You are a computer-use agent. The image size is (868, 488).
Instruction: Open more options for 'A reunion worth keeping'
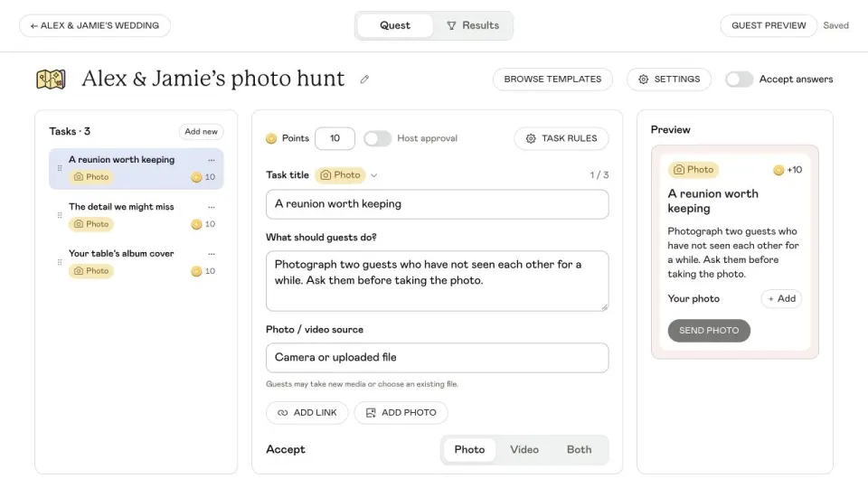[212, 160]
